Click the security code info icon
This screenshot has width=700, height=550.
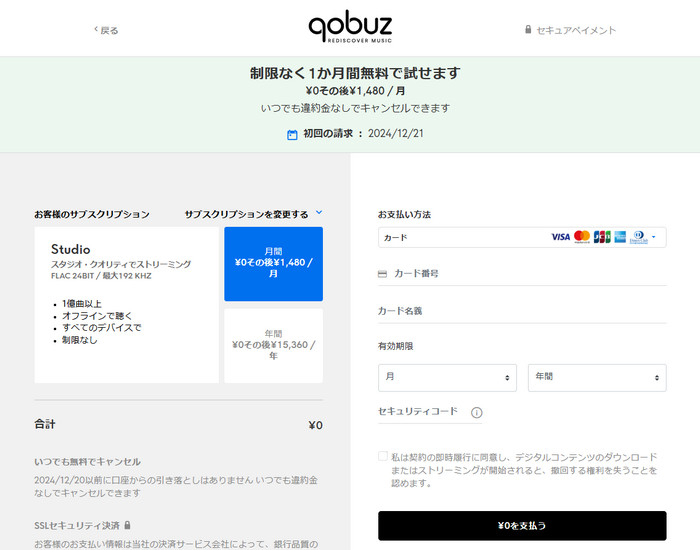(x=476, y=412)
